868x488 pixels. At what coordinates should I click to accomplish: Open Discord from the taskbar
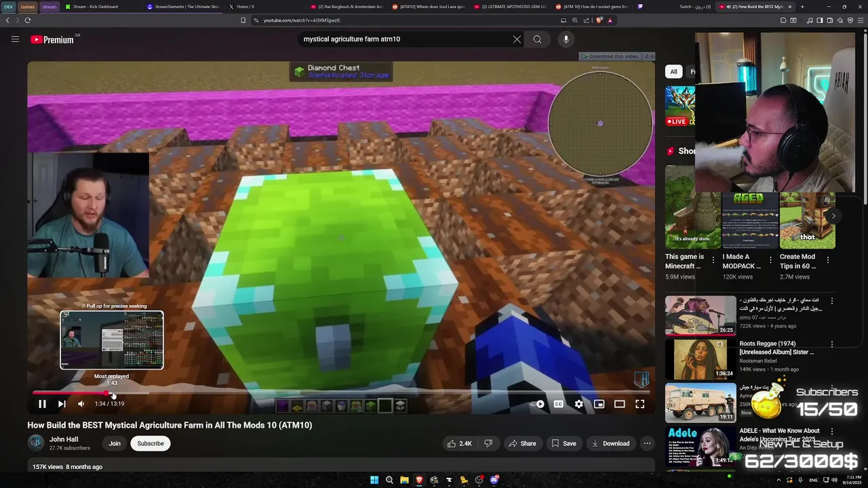(494, 480)
